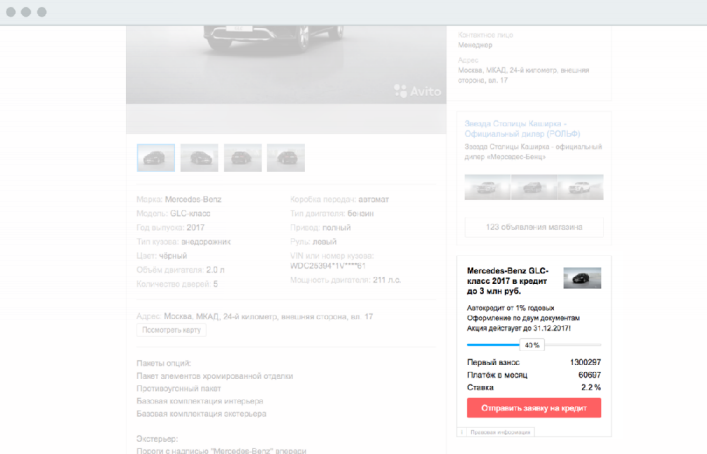707x454 pixels.
Task: Click the monthly payment value "60697"
Action: (589, 375)
